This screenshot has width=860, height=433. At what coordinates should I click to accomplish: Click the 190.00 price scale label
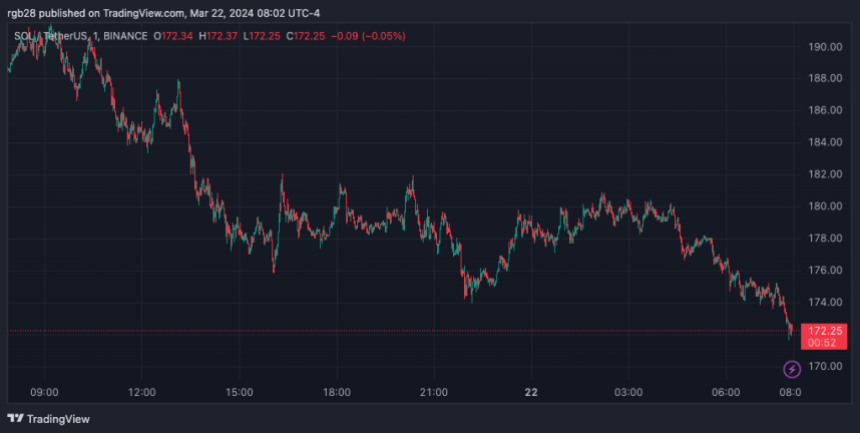pos(826,46)
